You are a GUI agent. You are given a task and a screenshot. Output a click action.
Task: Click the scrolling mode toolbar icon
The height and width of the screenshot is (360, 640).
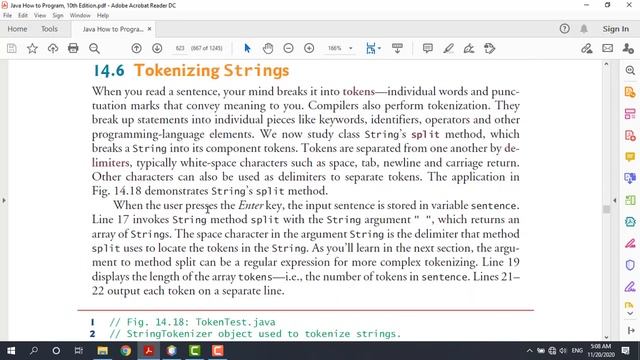coord(397,48)
